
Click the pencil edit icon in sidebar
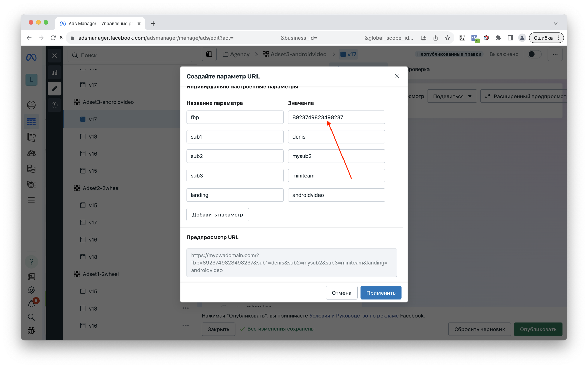54,89
